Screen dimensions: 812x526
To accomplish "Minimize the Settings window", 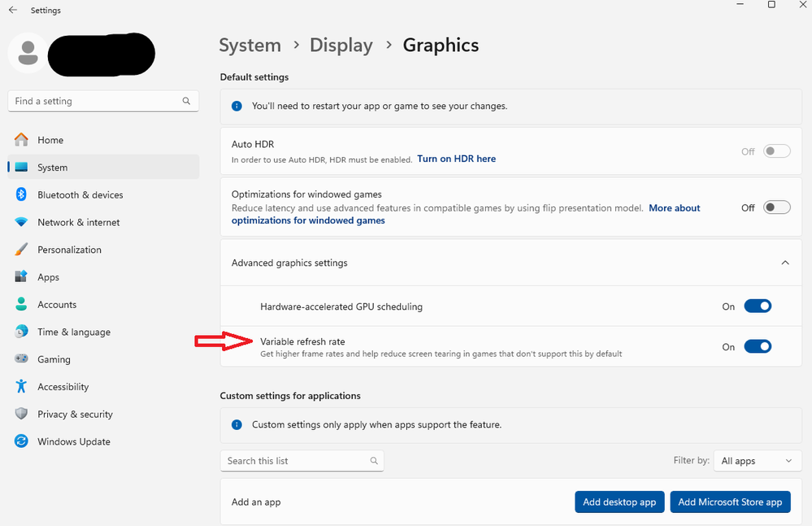I will click(740, 5).
